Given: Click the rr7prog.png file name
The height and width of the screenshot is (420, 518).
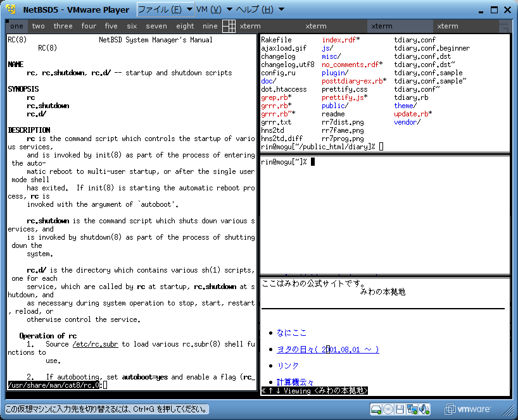Looking at the screenshot, I should [343, 139].
